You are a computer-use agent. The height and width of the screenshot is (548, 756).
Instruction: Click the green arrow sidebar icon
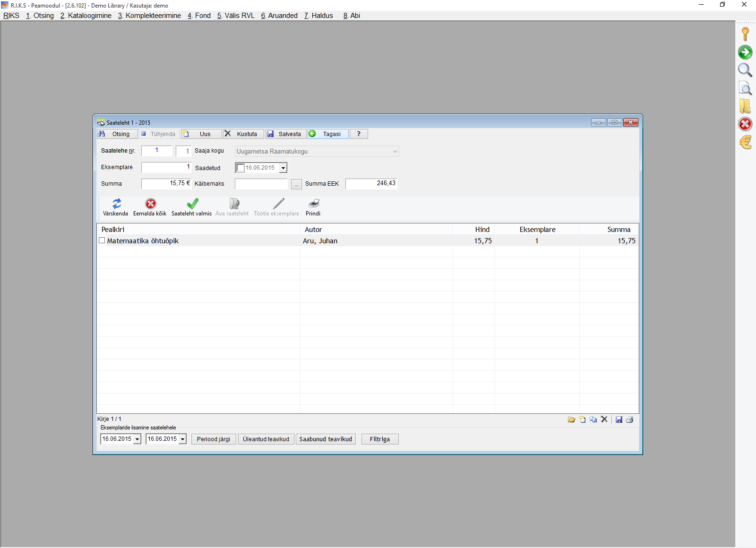click(745, 52)
